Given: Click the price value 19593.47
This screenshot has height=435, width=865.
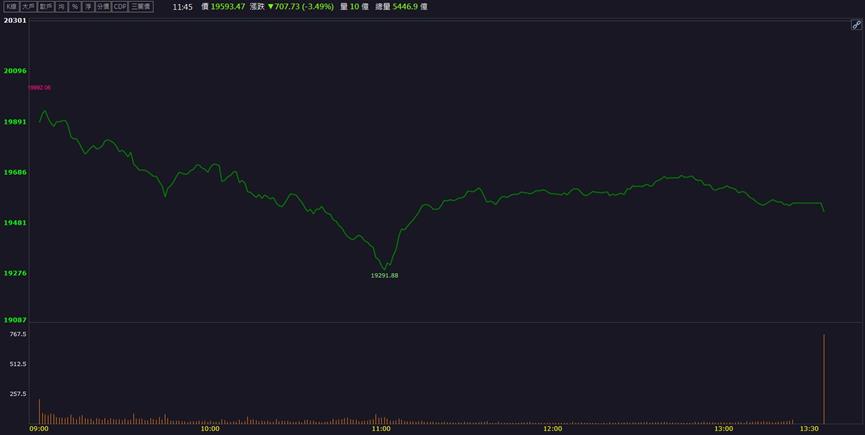Looking at the screenshot, I should coord(228,7).
